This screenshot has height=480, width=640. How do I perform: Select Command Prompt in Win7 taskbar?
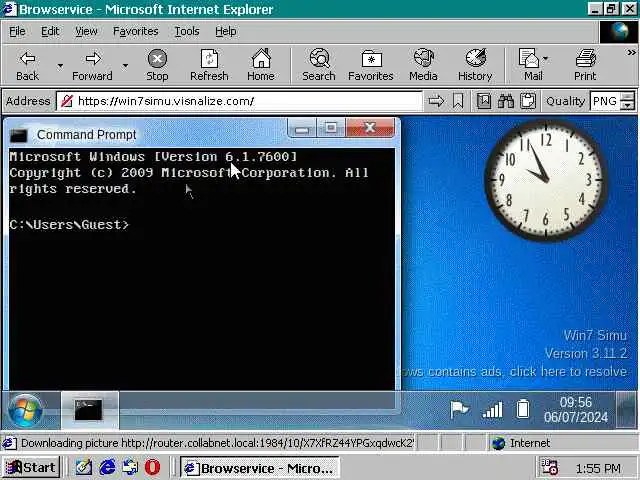pos(90,410)
